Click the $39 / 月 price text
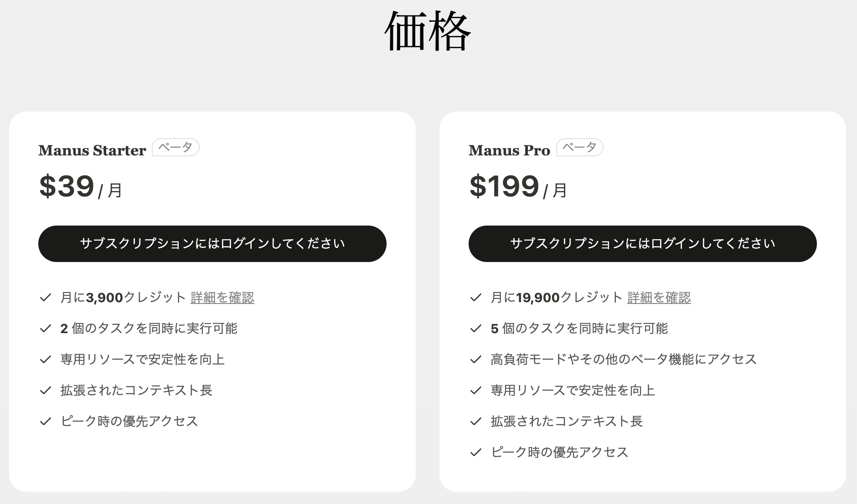 click(x=80, y=187)
